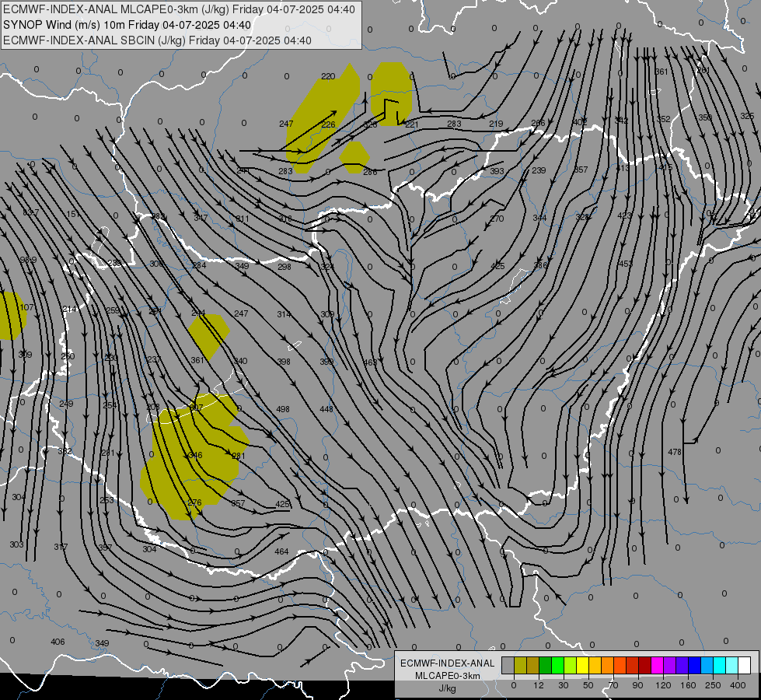Click the map value 214

[x=70, y=309]
